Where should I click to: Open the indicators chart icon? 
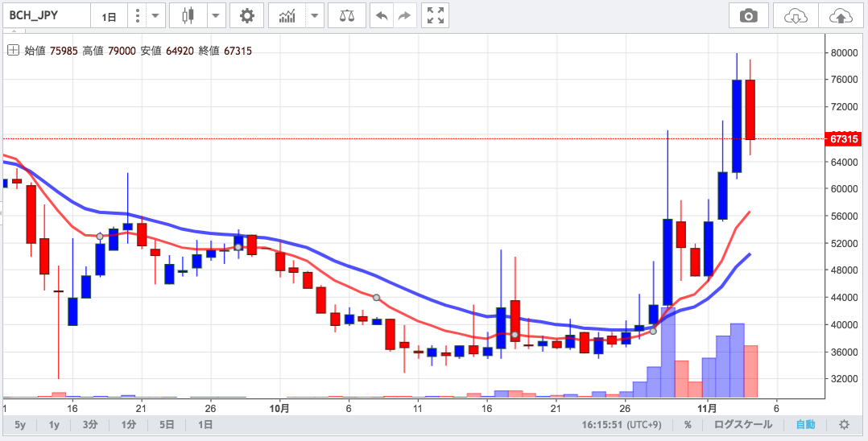click(287, 16)
